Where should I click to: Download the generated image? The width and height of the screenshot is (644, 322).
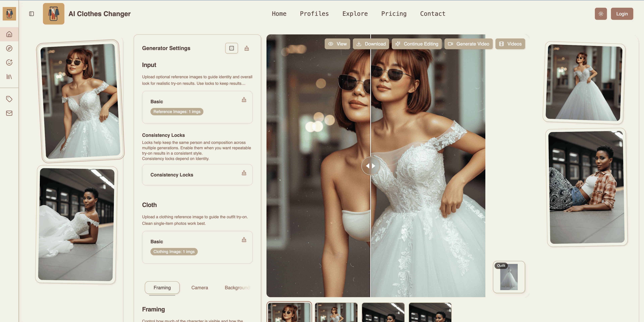tap(371, 44)
